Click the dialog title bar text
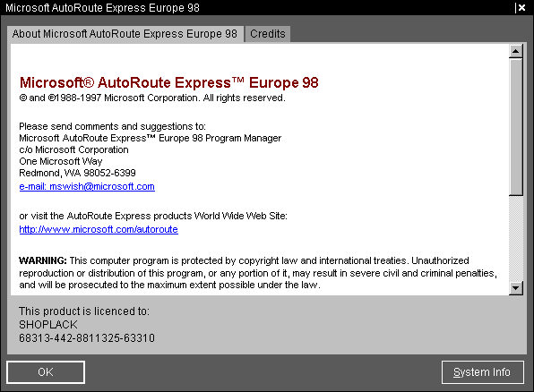This screenshot has width=534, height=392. [x=102, y=7]
